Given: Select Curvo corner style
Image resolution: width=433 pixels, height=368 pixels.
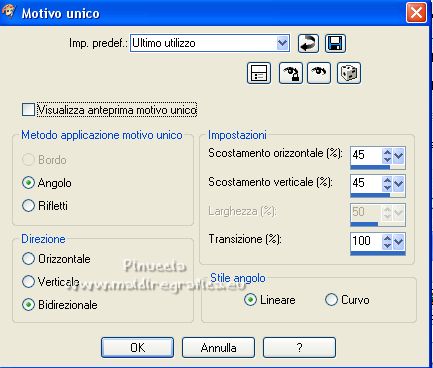Looking at the screenshot, I should click(x=331, y=300).
